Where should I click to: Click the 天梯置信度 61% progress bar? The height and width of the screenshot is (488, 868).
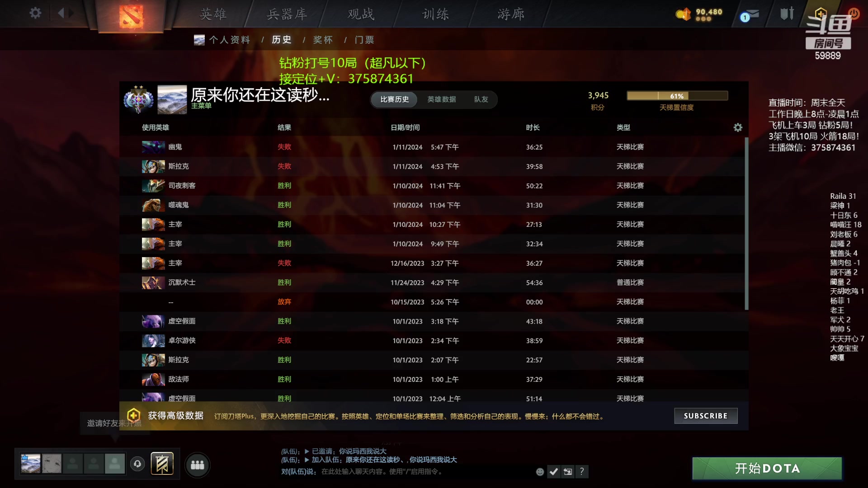pos(677,96)
